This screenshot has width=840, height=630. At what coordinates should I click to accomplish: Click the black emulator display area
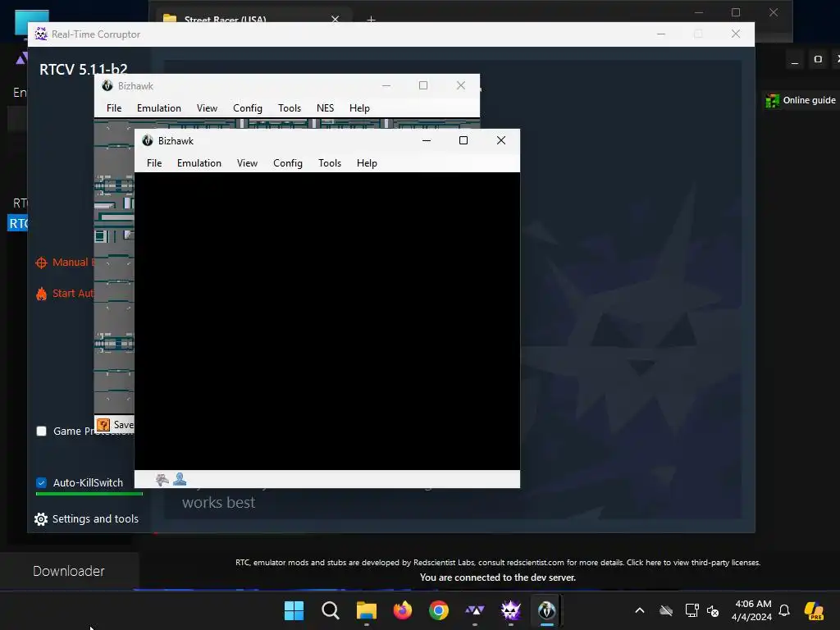coord(326,321)
